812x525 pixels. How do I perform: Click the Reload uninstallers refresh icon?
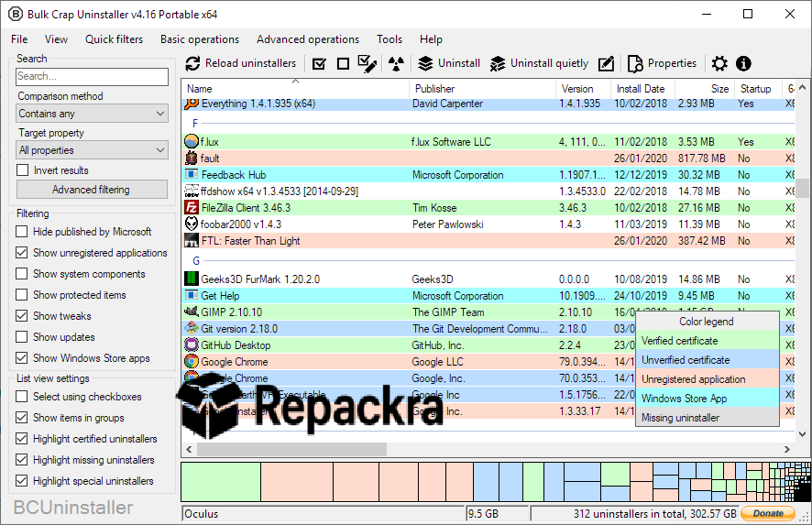[192, 64]
